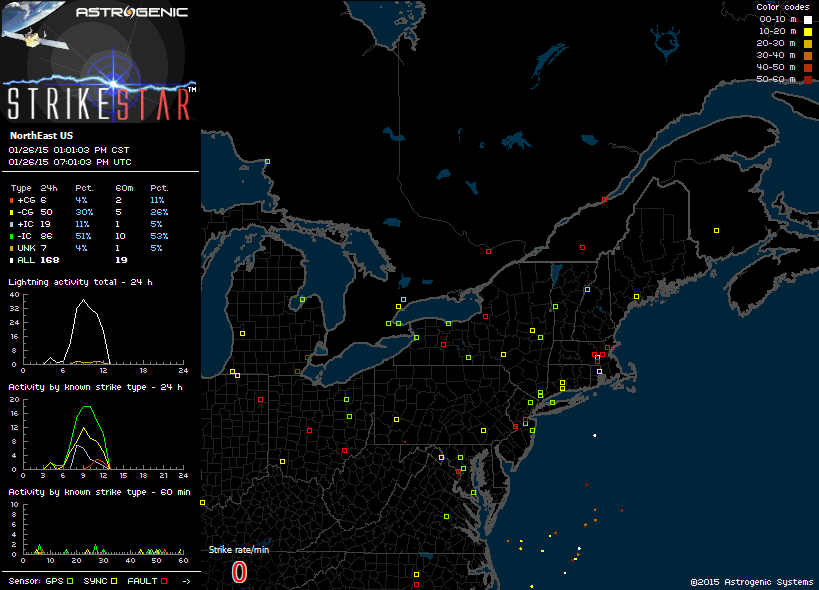Click the orange 30-40 m color swatch
The image size is (819, 590).
point(808,56)
